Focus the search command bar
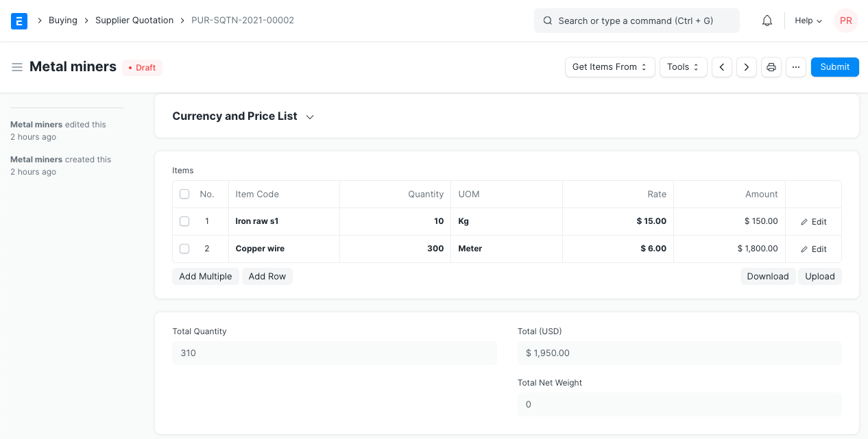 coord(636,21)
